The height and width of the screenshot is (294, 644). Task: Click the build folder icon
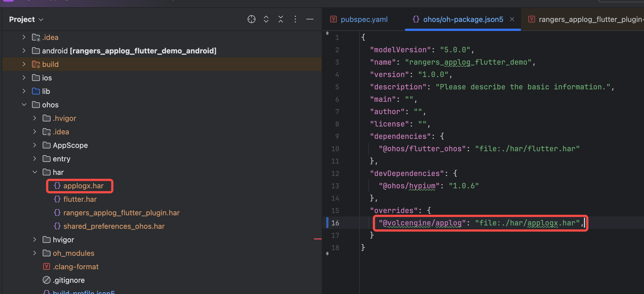(x=36, y=64)
